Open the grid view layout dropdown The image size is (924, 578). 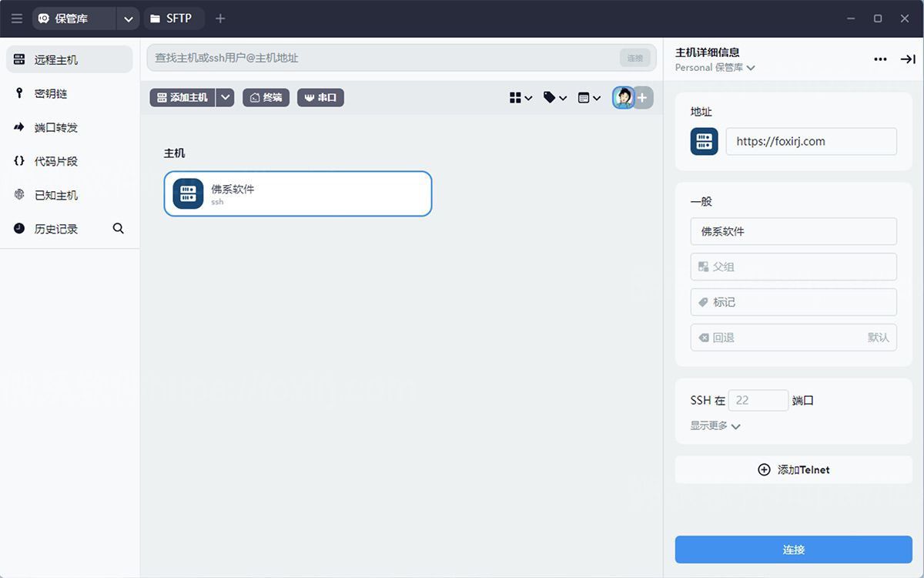(521, 98)
